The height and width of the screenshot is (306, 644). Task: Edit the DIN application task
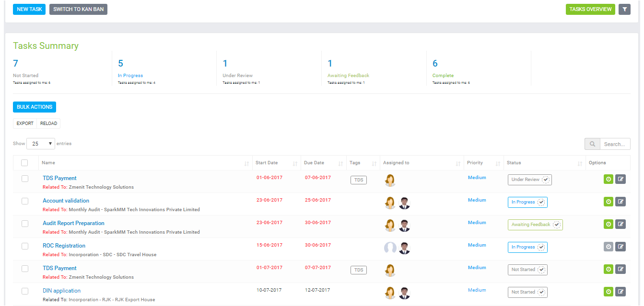pyautogui.click(x=621, y=292)
